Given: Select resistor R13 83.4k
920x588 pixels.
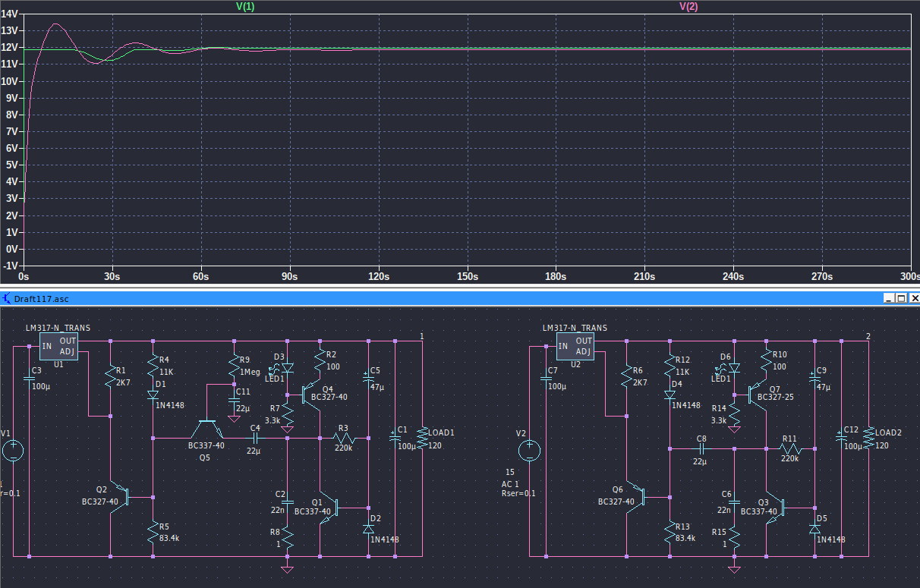Looking at the screenshot, I should 670,530.
